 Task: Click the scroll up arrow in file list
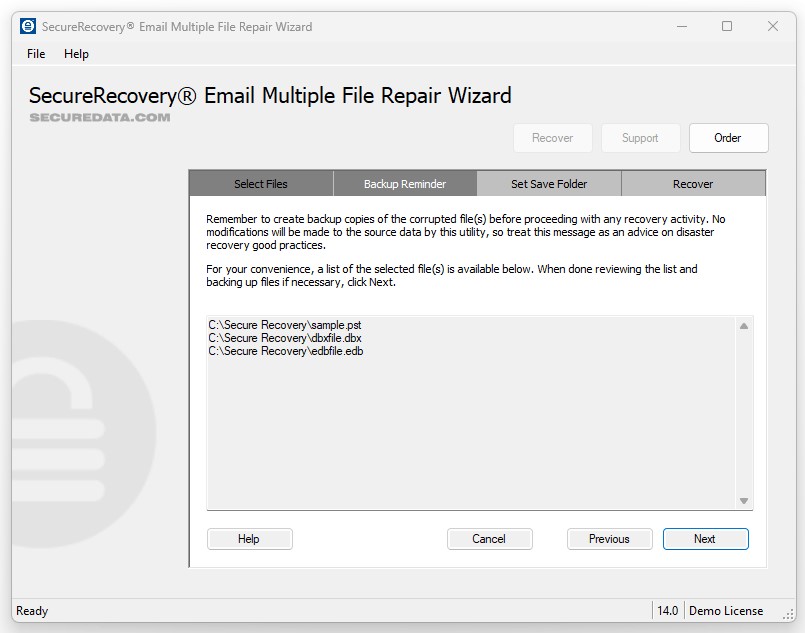click(x=744, y=326)
